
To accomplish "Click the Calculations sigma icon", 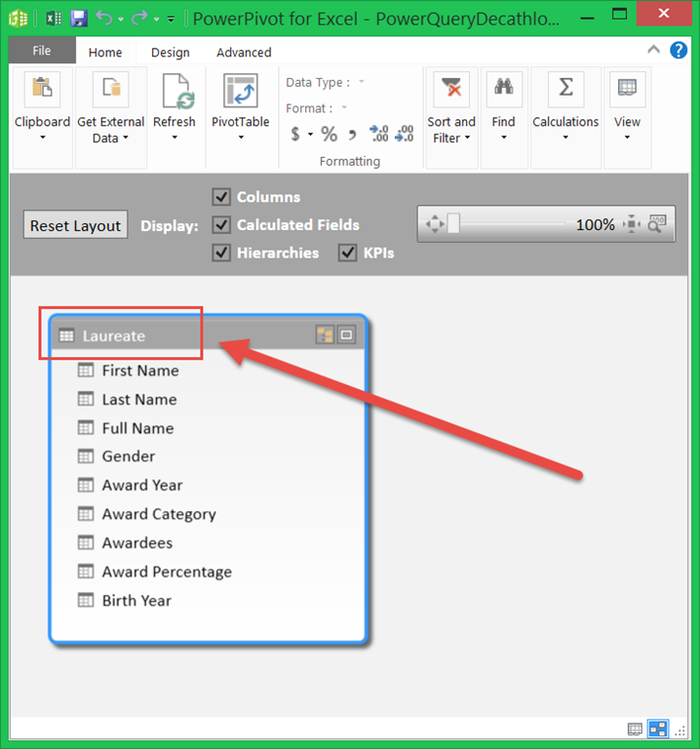I will pos(564,89).
